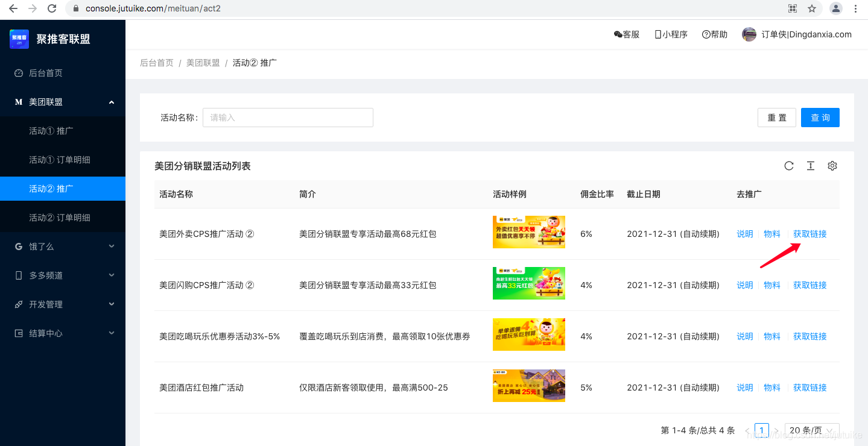868x446 pixels.
Task: Click the 美团吃喝玩乐优惠券活动3%-5% name cell
Action: [x=220, y=336]
